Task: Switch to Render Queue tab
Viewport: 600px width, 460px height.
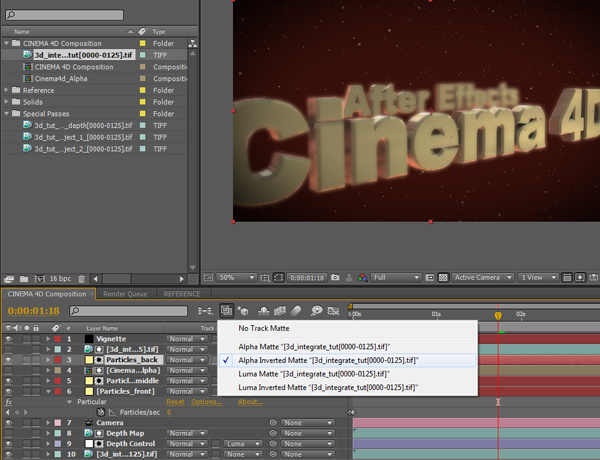Action: click(x=125, y=294)
